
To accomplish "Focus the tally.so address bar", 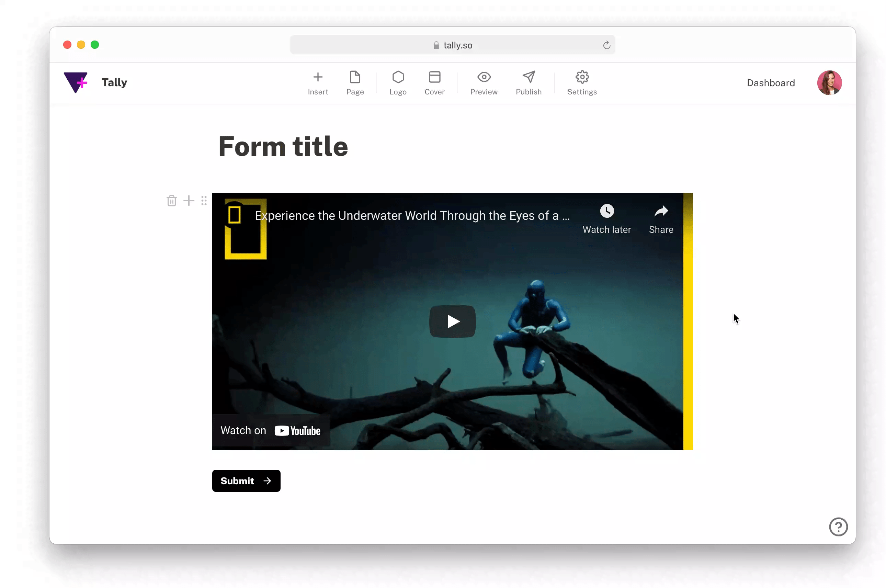I will [452, 45].
